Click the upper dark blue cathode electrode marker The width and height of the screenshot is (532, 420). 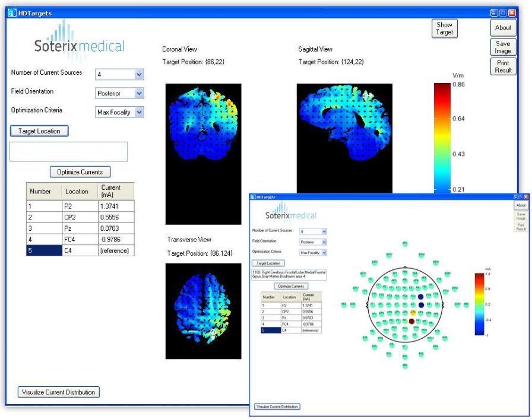click(x=420, y=296)
